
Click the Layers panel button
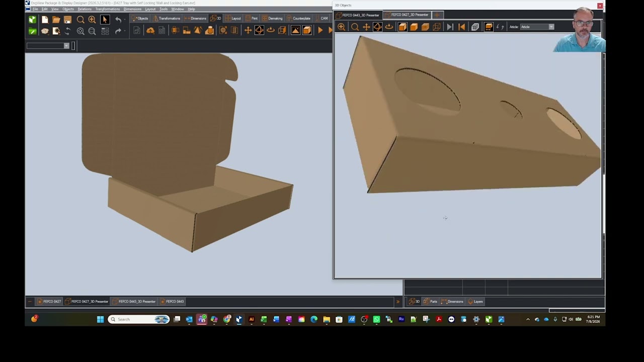(475, 302)
